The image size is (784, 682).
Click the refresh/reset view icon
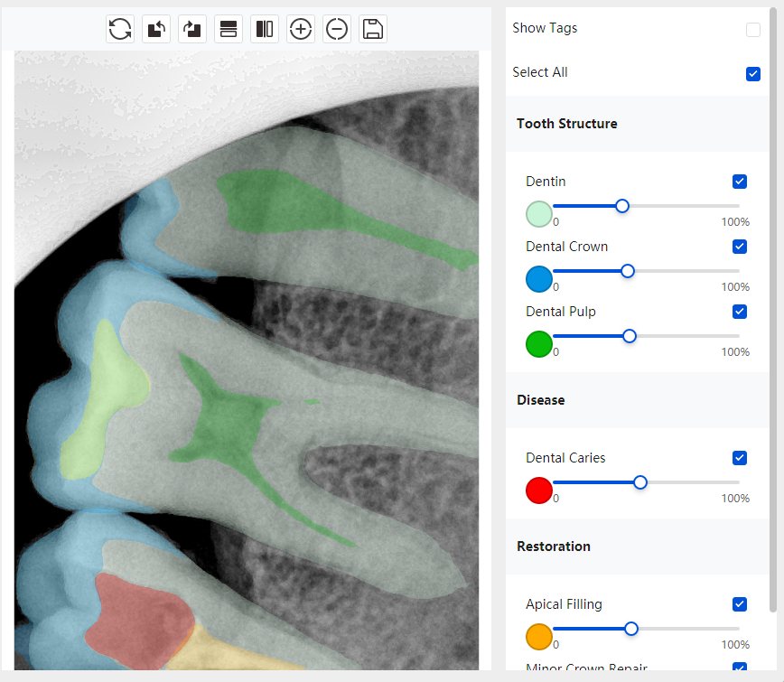[x=120, y=29]
